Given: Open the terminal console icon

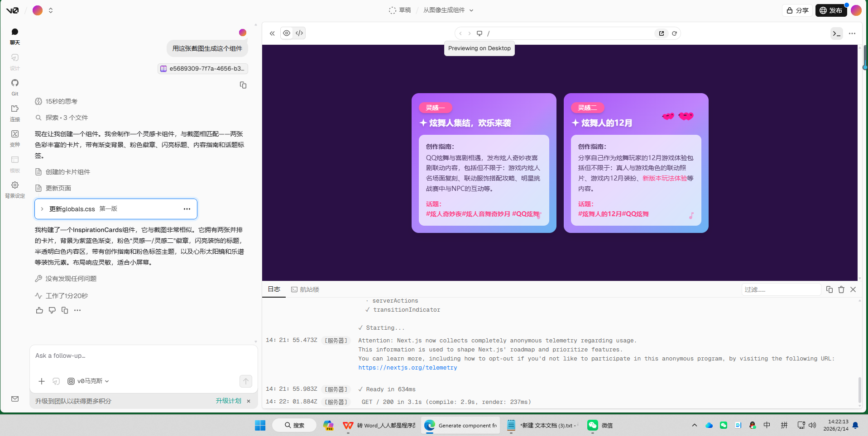Looking at the screenshot, I should [x=836, y=33].
